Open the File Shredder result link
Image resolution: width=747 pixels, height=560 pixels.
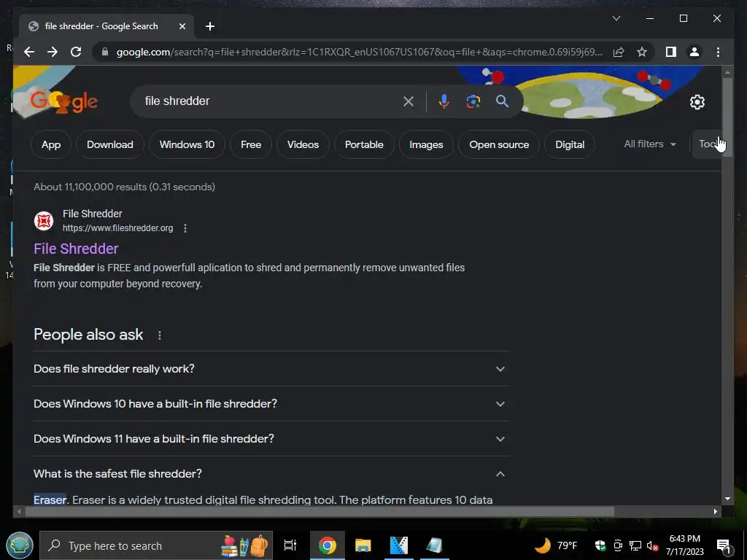pos(76,249)
